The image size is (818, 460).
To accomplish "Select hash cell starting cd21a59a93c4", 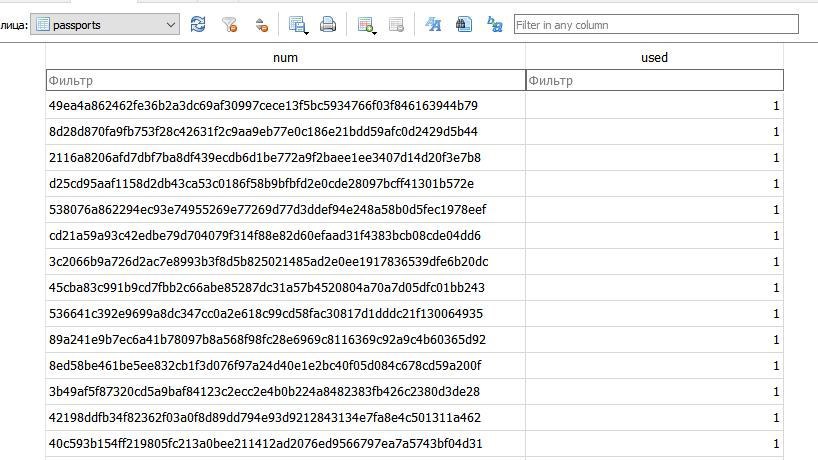I will pos(285,236).
